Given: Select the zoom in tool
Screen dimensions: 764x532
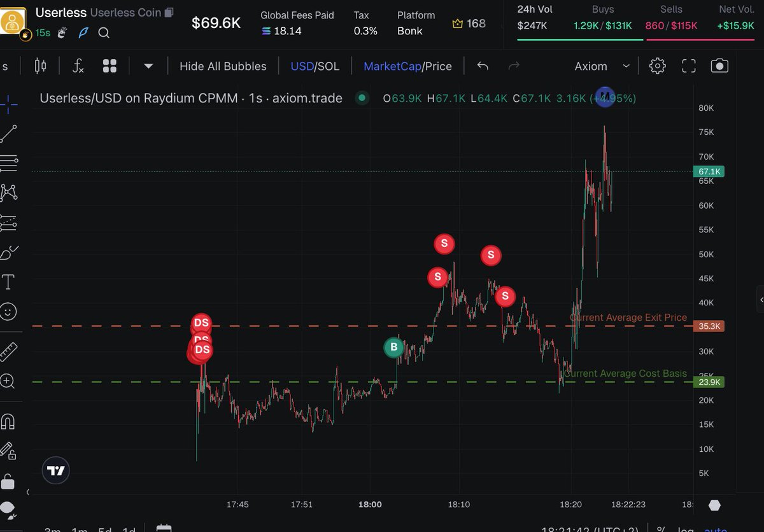Looking at the screenshot, I should click(8, 381).
